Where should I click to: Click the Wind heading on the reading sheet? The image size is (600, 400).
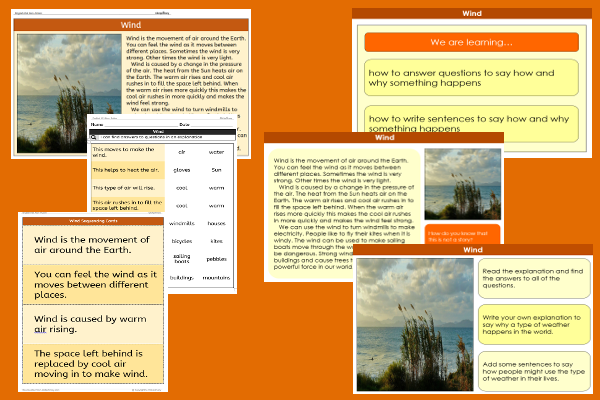[x=131, y=25]
